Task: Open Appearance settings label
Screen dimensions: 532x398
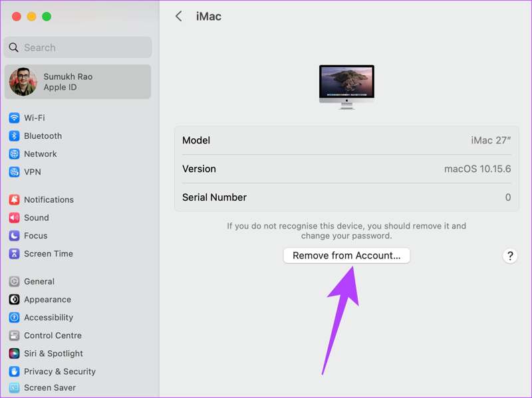Action: 47,300
